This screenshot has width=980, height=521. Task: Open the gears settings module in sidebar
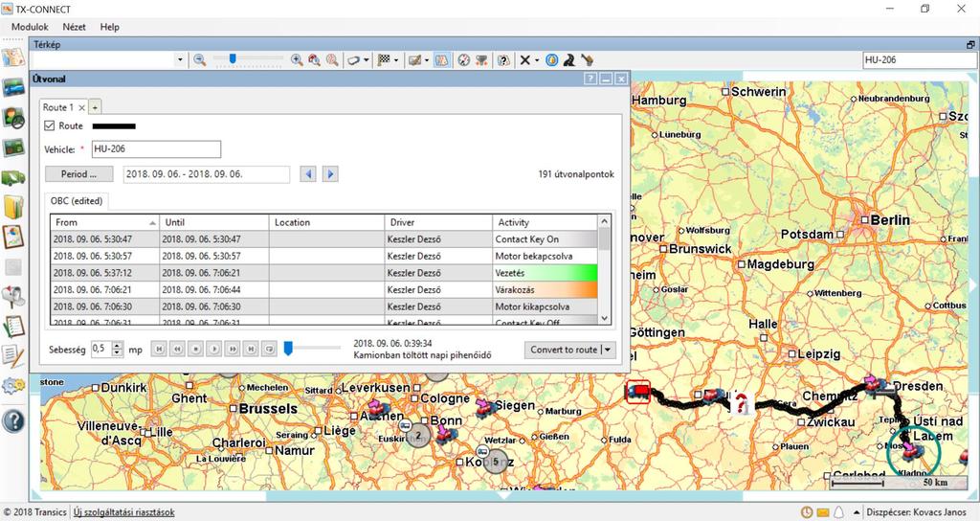click(13, 387)
